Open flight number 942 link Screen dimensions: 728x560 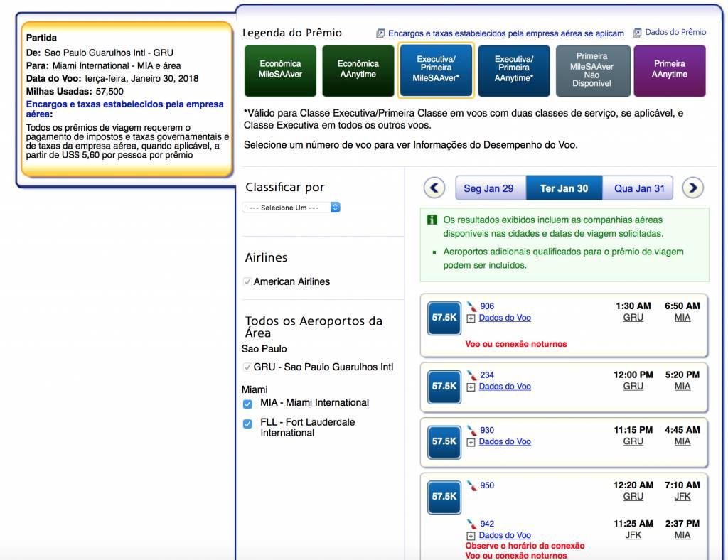coord(487,524)
